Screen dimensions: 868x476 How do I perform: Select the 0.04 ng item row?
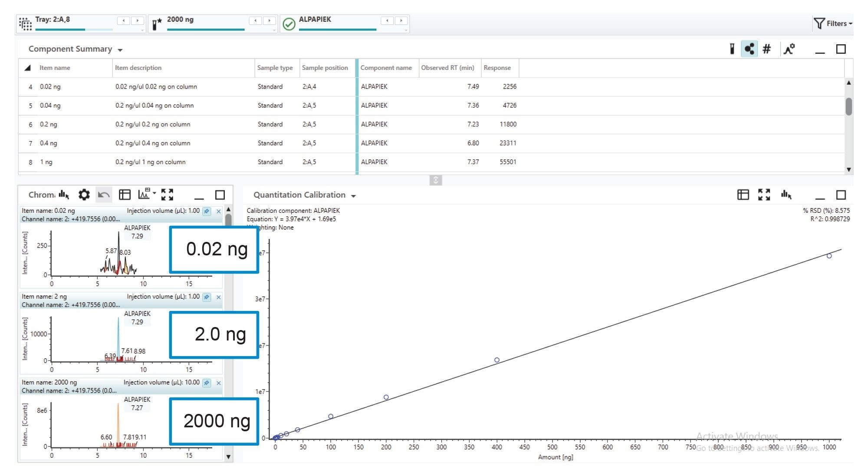point(431,106)
